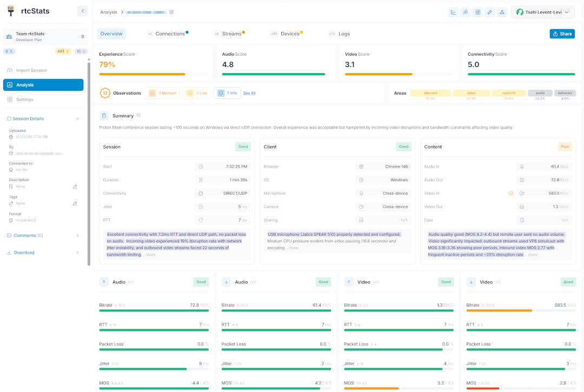Image resolution: width=584 pixels, height=392 pixels.
Task: Click the rtcStats paintbrush logo
Action: pos(10,11)
